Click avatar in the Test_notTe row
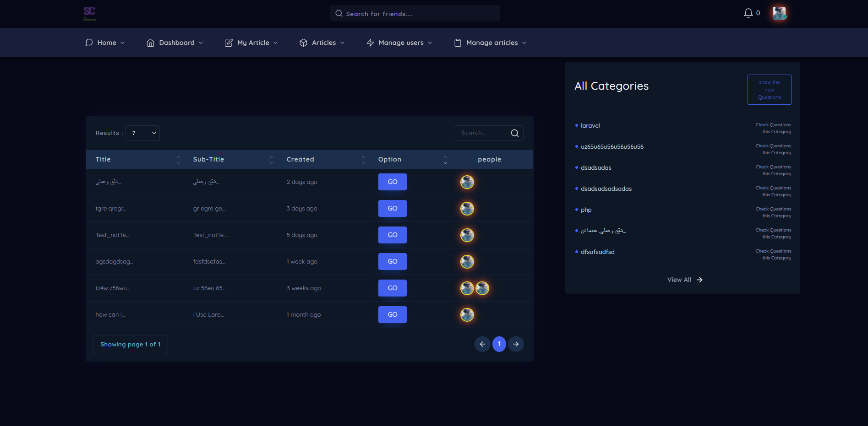Image resolution: width=868 pixels, height=426 pixels. [x=467, y=235]
